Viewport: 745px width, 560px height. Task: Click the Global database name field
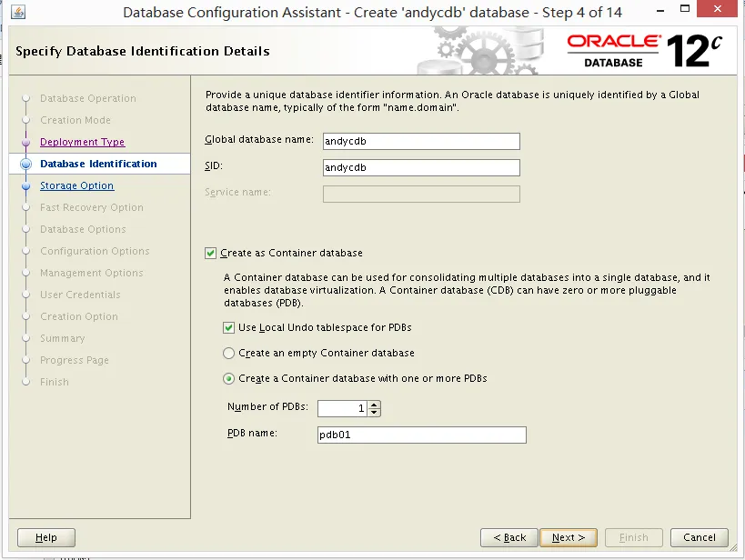(x=421, y=141)
